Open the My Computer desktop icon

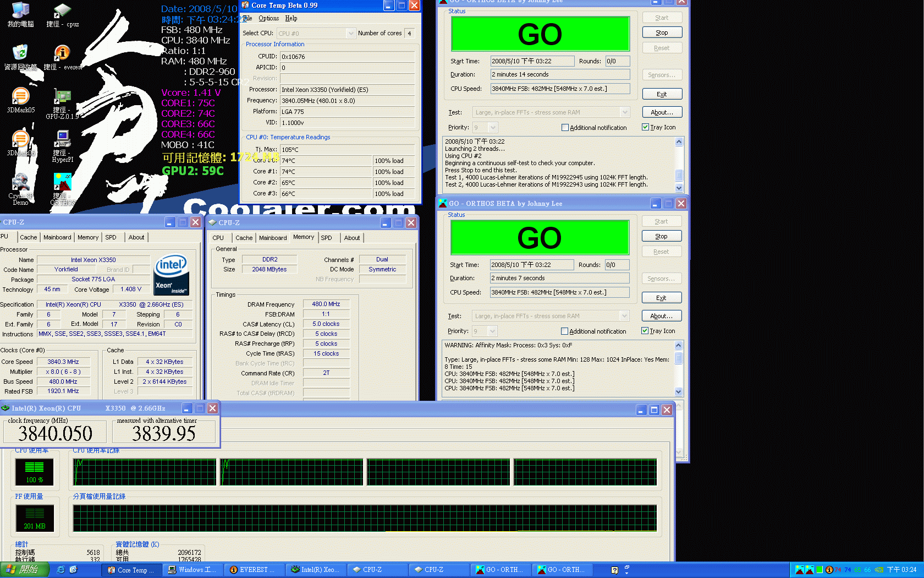click(x=20, y=15)
